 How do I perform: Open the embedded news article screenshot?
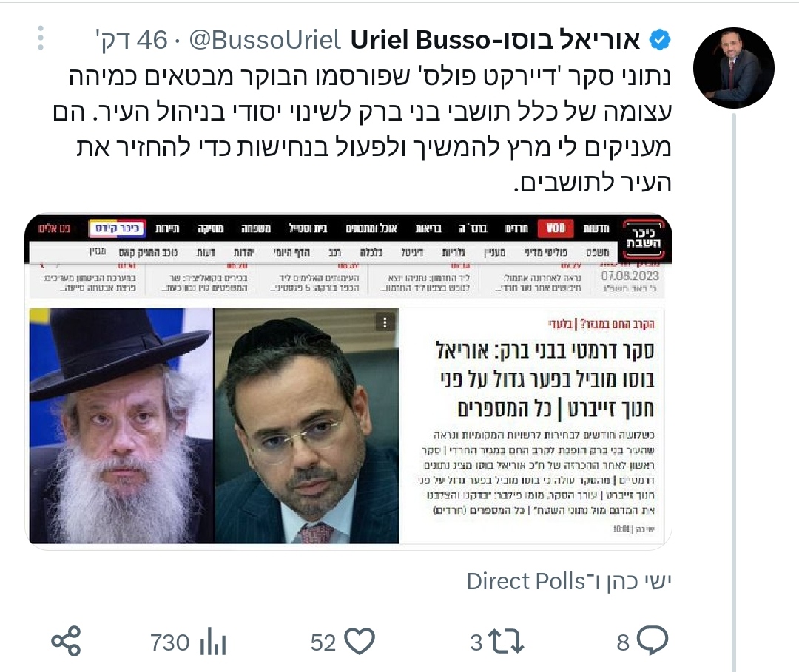coord(348,381)
